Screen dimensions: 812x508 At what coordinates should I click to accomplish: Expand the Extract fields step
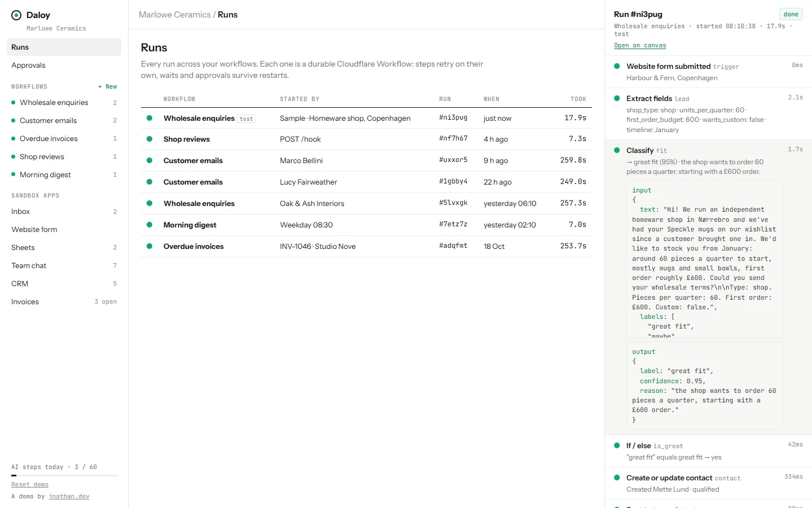click(708, 114)
